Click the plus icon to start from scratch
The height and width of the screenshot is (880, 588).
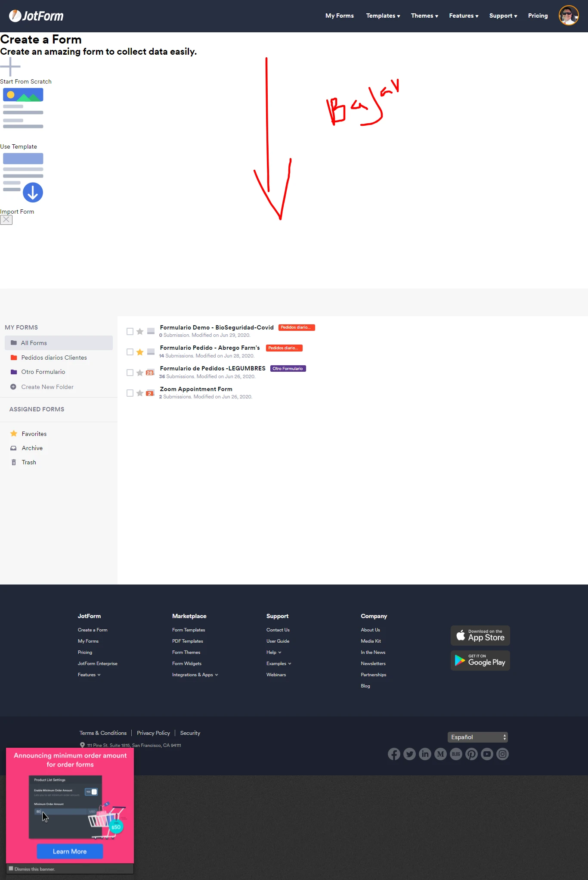10,67
